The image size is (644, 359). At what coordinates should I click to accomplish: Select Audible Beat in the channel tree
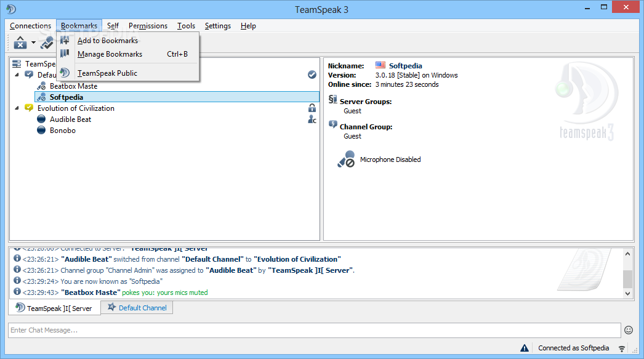click(x=70, y=119)
